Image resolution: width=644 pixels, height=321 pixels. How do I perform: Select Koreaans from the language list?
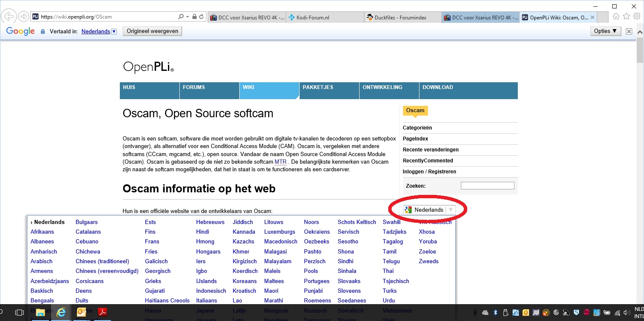(x=245, y=281)
